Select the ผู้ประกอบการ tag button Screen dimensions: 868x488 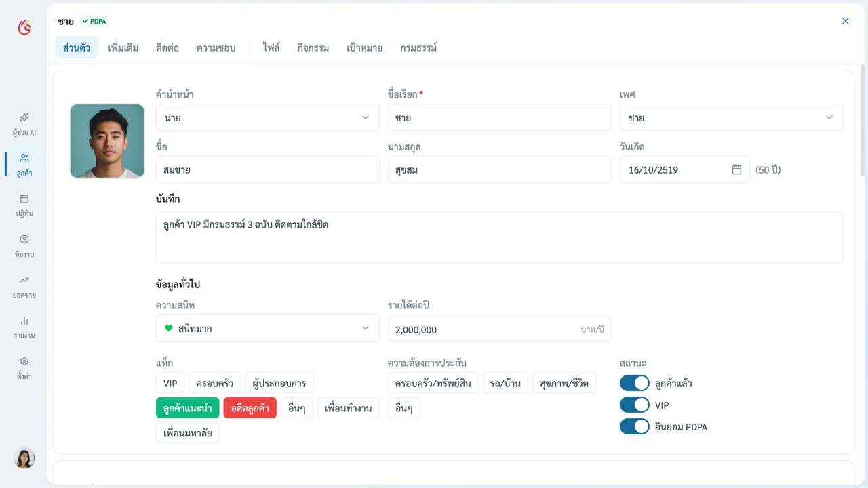[279, 383]
